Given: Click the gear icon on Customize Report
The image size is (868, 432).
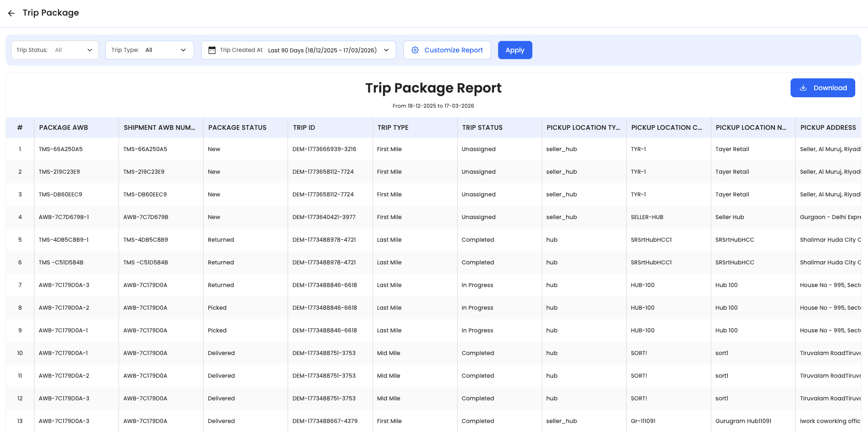Looking at the screenshot, I should (415, 50).
